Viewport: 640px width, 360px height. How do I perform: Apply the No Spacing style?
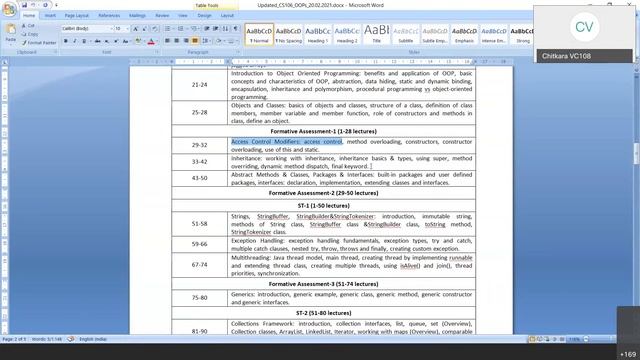click(x=289, y=34)
